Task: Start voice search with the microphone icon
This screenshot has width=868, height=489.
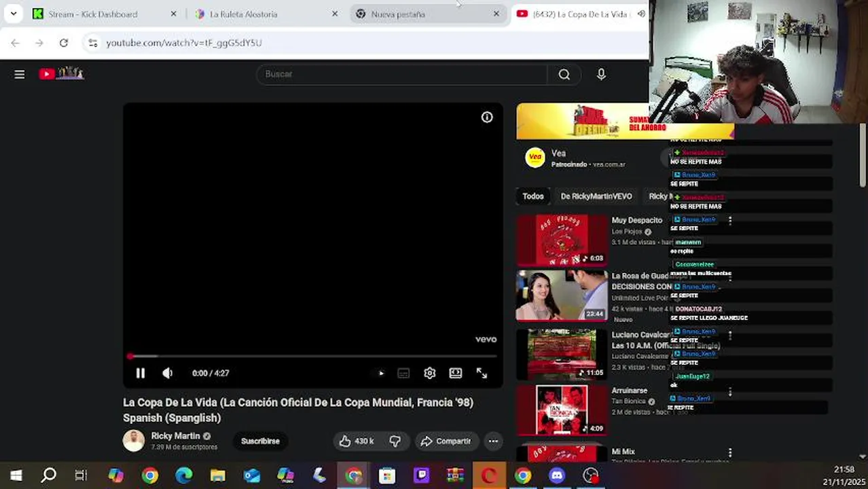Action: coord(601,74)
